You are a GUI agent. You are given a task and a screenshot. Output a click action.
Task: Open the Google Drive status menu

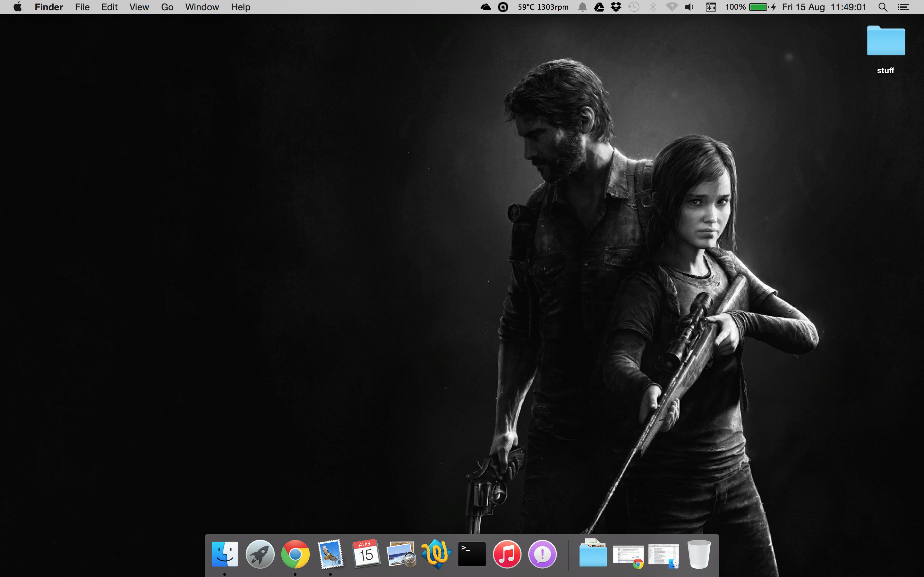[599, 7]
